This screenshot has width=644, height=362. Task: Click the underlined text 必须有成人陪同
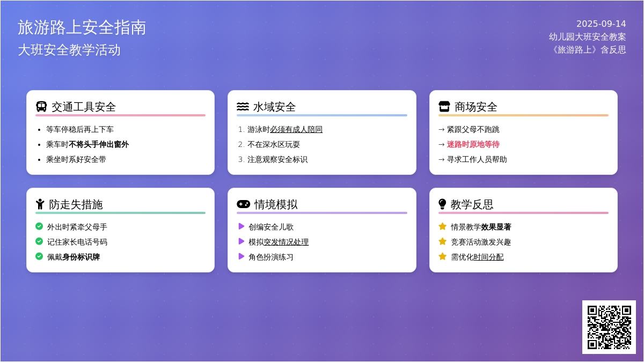[x=296, y=129]
